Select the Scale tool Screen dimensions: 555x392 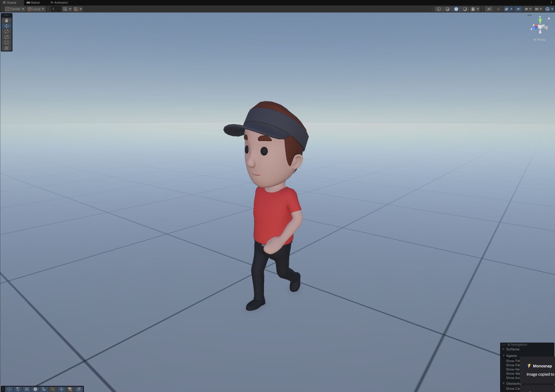[x=7, y=37]
